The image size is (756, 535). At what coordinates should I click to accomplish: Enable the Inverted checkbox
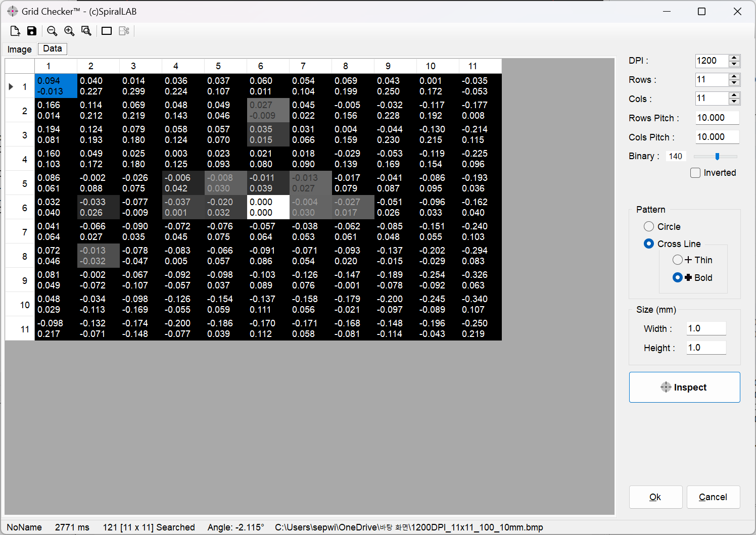click(695, 173)
